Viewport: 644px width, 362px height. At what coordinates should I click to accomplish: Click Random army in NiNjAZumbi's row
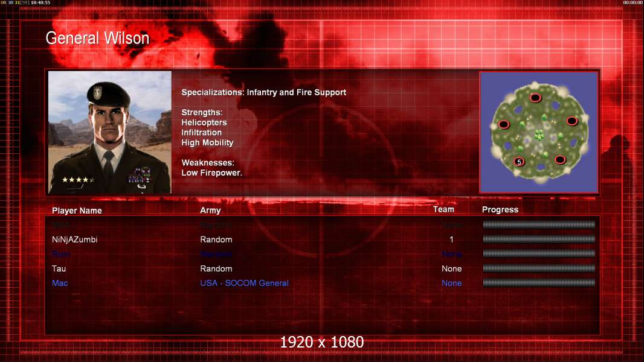tap(216, 240)
